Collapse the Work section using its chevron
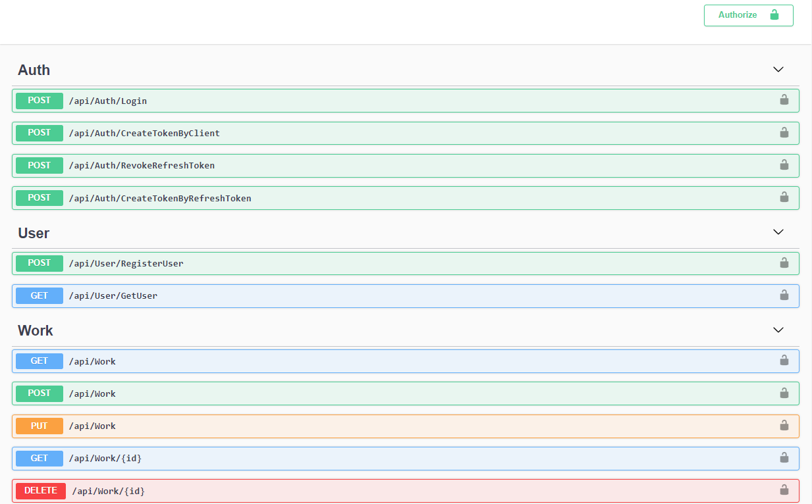Viewport: 812px width, 504px height. point(778,330)
